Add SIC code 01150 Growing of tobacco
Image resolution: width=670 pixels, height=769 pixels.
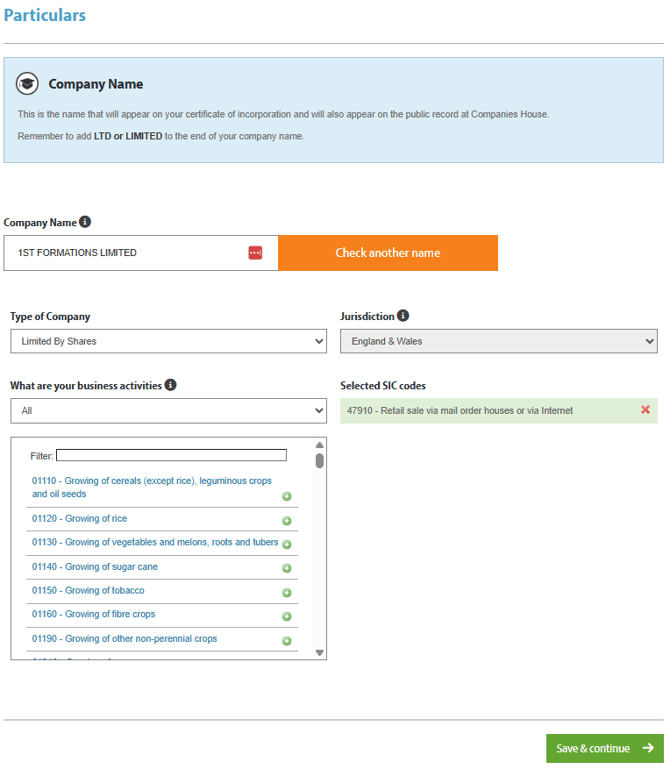[x=286, y=592]
